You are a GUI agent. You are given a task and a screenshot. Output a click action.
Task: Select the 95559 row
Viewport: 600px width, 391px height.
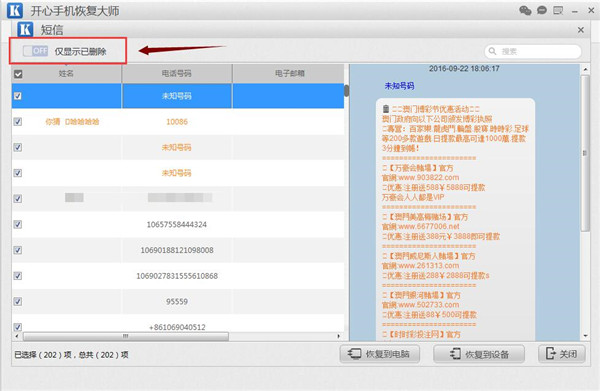click(x=178, y=301)
